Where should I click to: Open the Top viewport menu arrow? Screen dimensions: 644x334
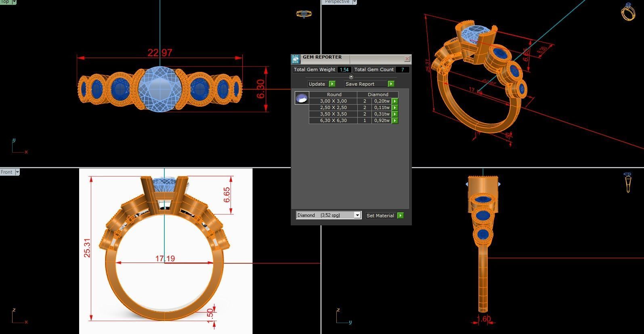point(14,2)
